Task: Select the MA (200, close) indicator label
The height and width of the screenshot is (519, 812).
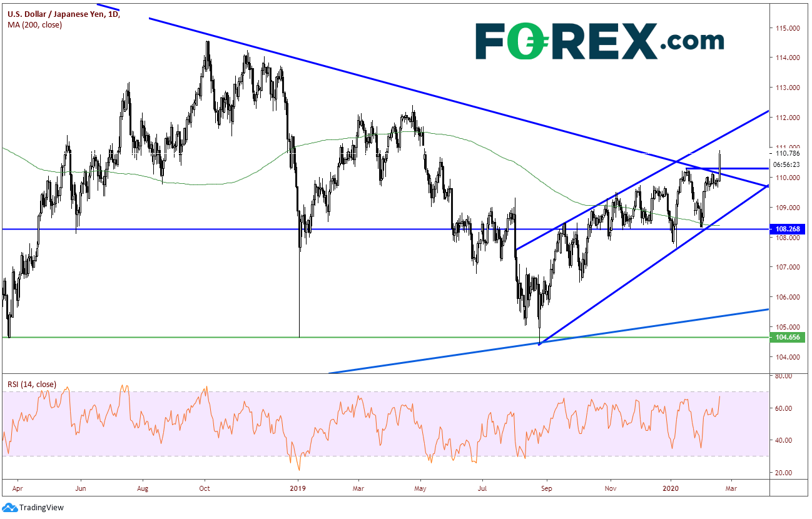Action: click(34, 25)
